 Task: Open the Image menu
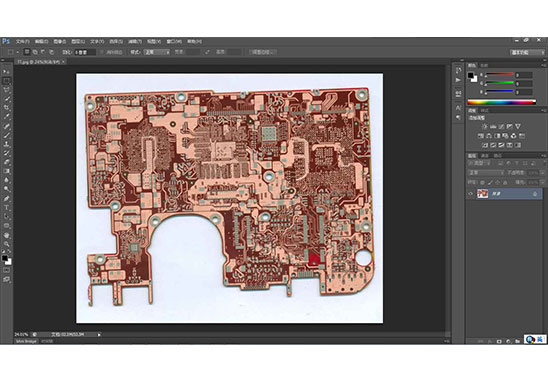60,41
